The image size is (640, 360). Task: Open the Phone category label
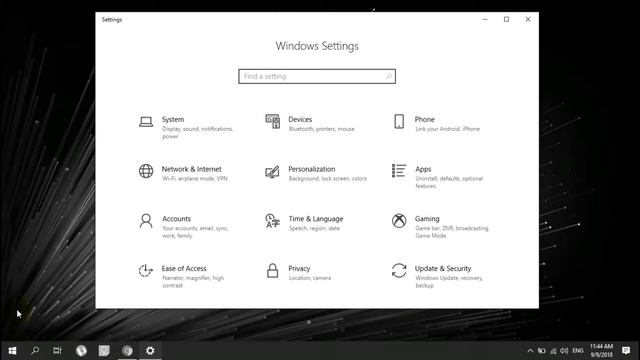(x=424, y=119)
